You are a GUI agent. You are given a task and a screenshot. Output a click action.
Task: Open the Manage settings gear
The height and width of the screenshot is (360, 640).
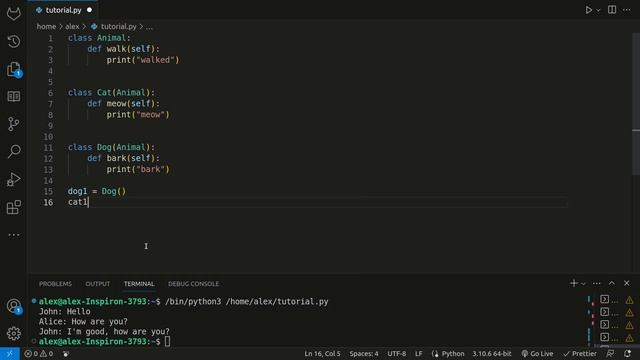(x=13, y=333)
